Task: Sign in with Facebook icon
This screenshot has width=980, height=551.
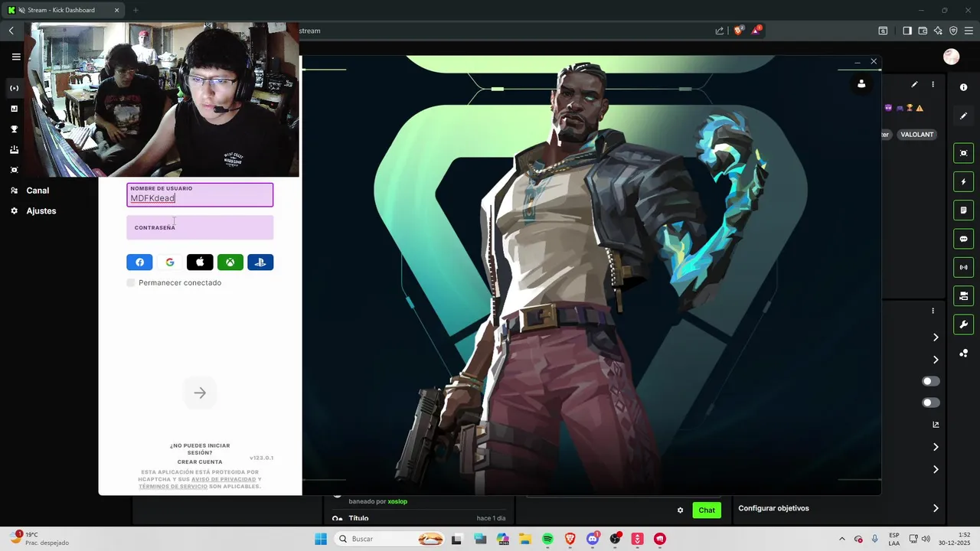Action: (x=139, y=262)
